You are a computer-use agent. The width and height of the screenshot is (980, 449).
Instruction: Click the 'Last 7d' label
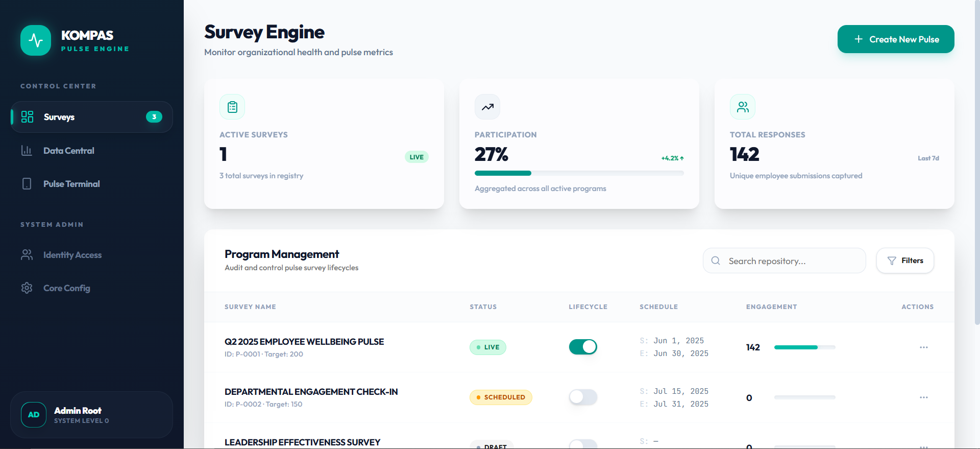[928, 158]
